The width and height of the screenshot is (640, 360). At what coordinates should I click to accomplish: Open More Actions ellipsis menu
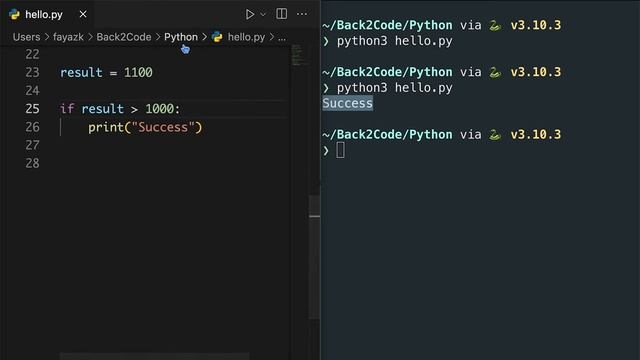pos(302,14)
